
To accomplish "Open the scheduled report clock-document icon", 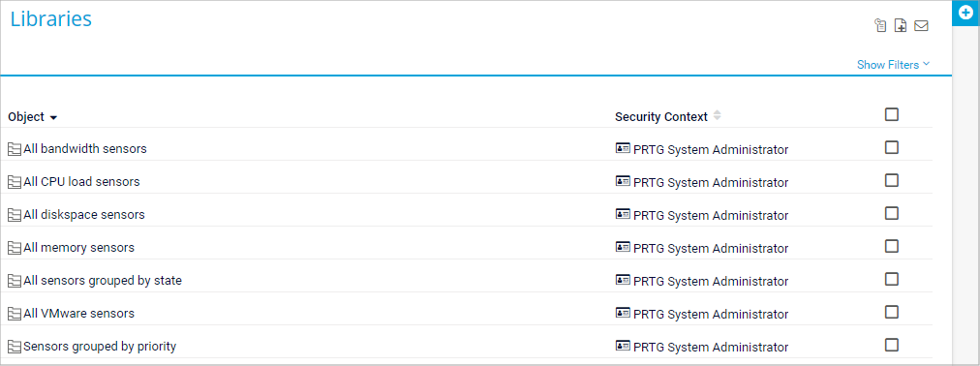I will 880,25.
